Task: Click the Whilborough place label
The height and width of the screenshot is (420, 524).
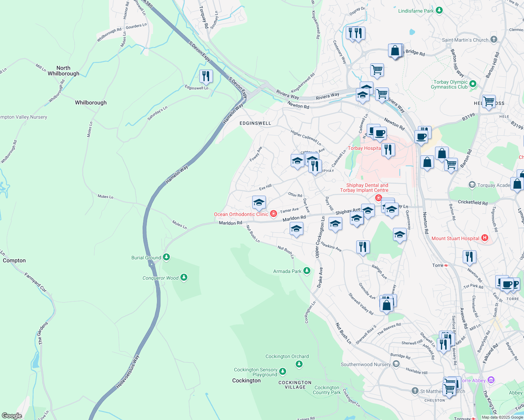Action: (x=91, y=103)
